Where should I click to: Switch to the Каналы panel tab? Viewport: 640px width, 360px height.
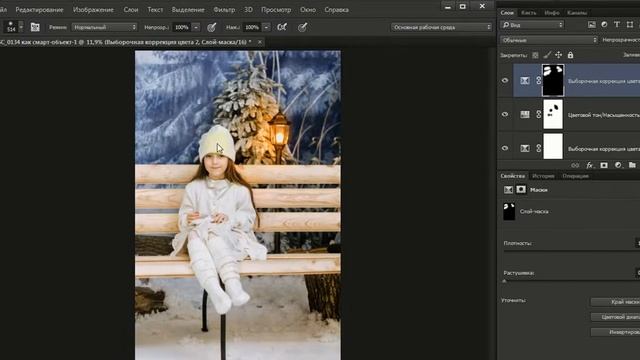click(x=577, y=13)
